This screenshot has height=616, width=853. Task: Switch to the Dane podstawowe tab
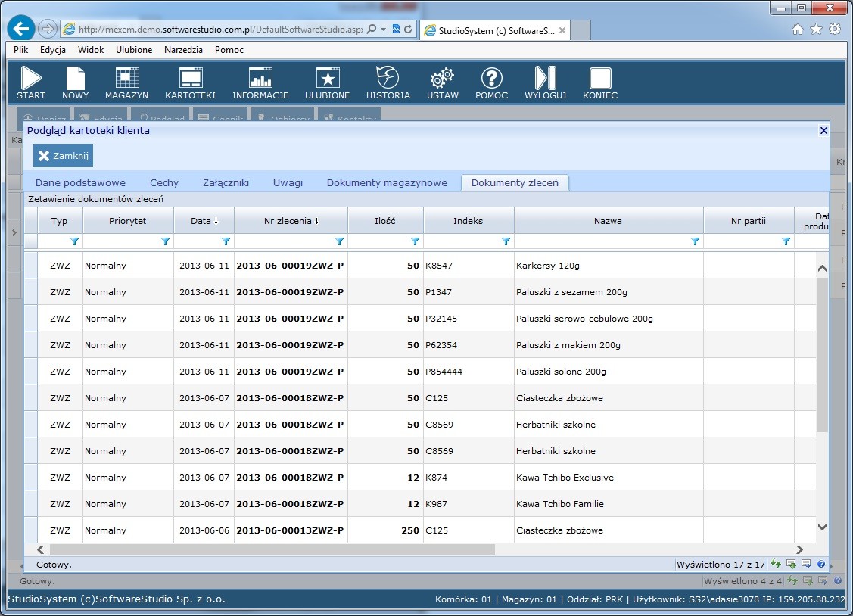(x=80, y=182)
